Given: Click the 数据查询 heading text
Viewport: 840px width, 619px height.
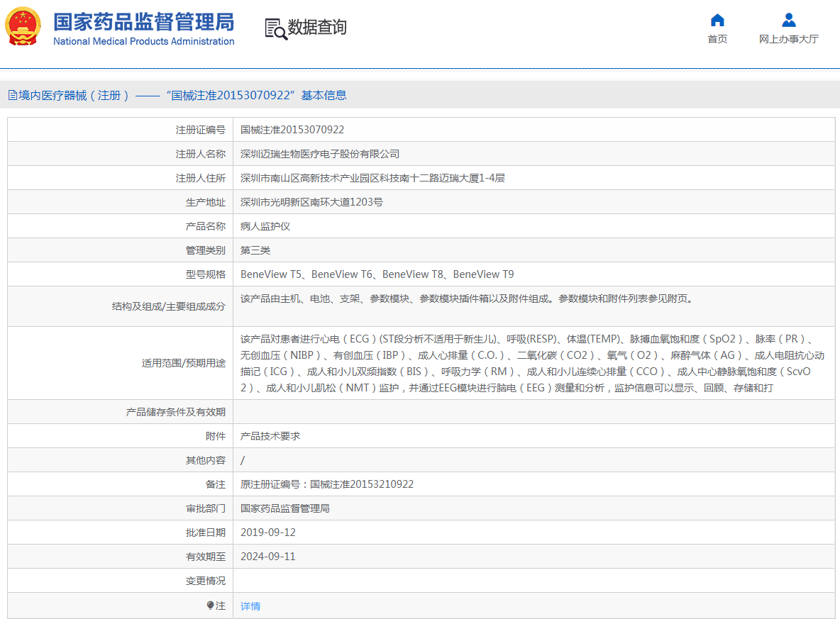Looking at the screenshot, I should point(317,28).
